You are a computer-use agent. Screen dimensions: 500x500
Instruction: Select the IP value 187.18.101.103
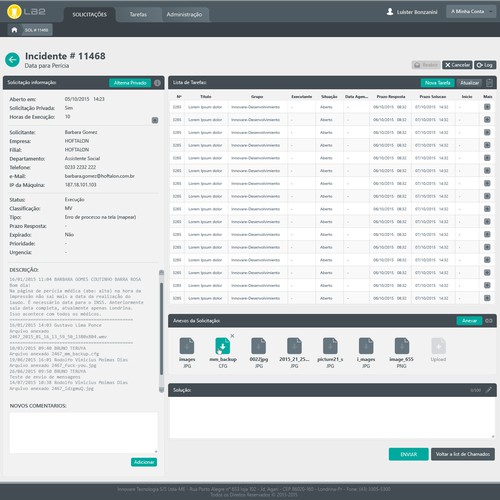coord(80,185)
